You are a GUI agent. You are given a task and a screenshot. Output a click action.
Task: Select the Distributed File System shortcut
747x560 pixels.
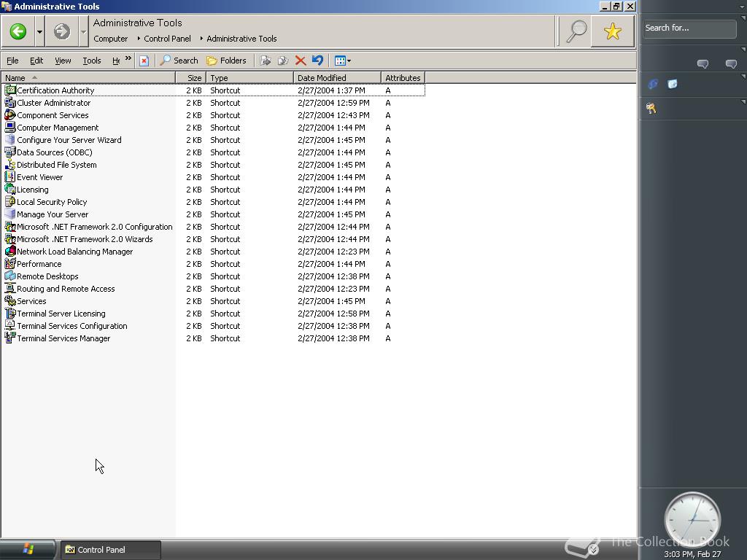pos(57,165)
